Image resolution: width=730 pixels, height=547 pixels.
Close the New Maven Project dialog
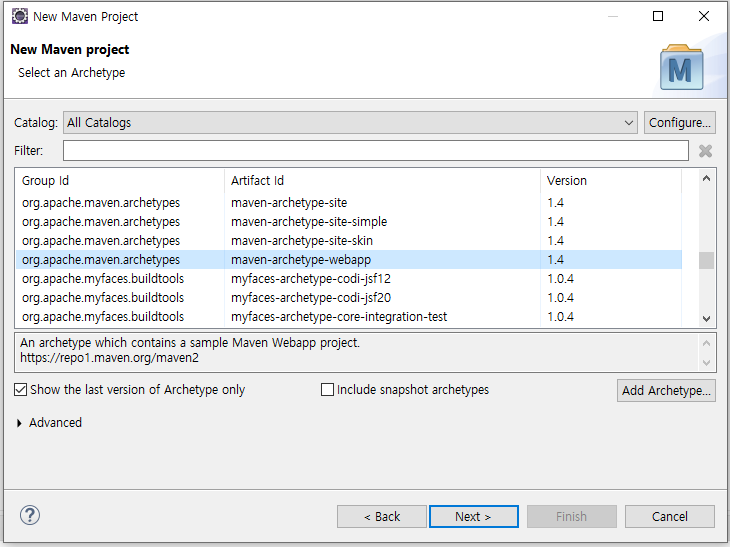tap(704, 16)
